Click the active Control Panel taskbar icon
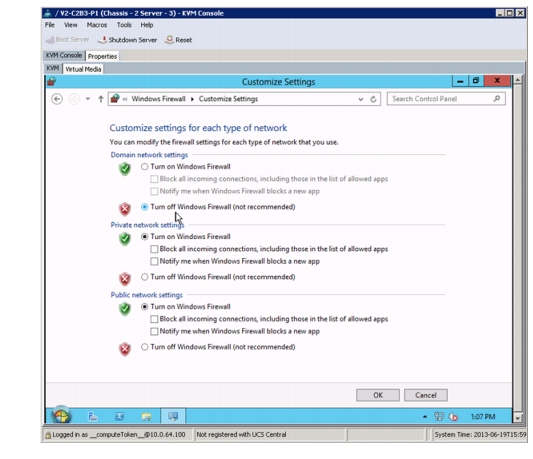This screenshot has height=459, width=533. pyautogui.click(x=173, y=416)
